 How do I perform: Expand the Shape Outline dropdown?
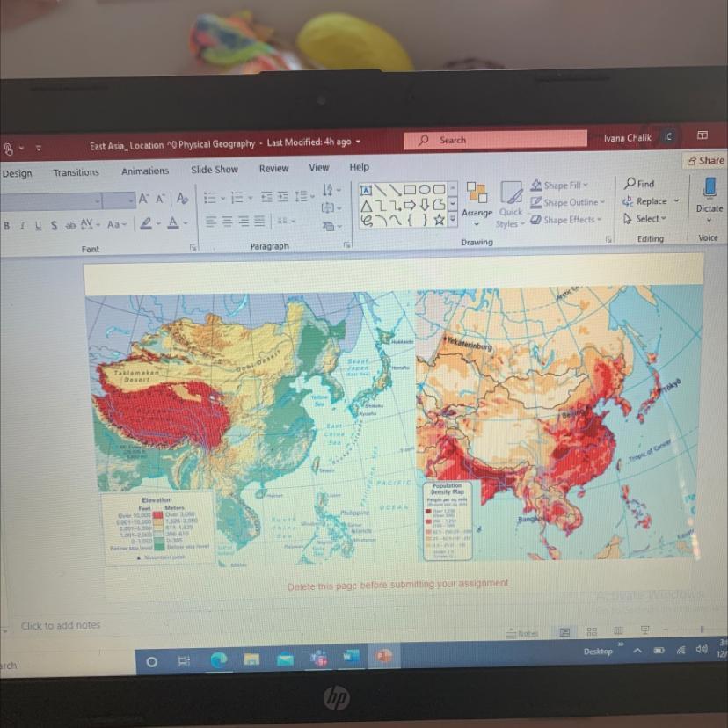[602, 202]
